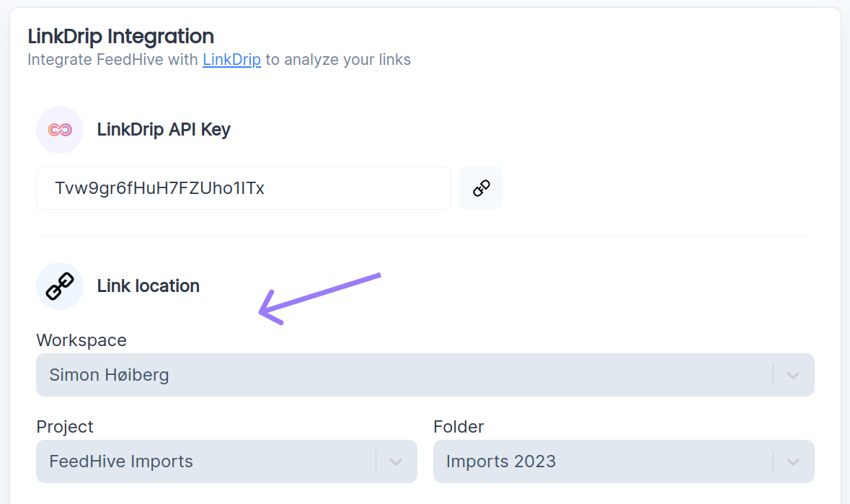Click the Workspace field label
This screenshot has width=850, height=504.
[x=81, y=340]
